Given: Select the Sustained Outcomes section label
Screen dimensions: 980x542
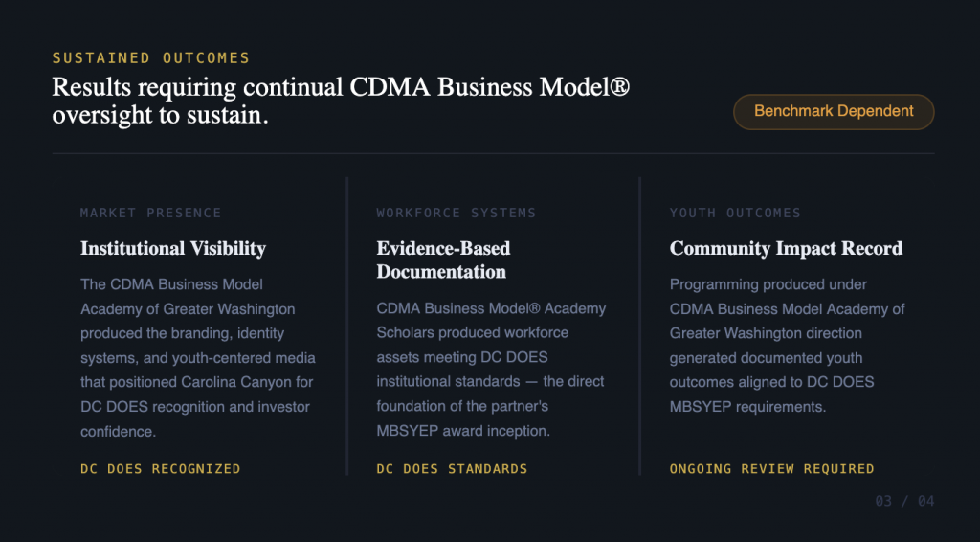Looking at the screenshot, I should click(x=150, y=58).
